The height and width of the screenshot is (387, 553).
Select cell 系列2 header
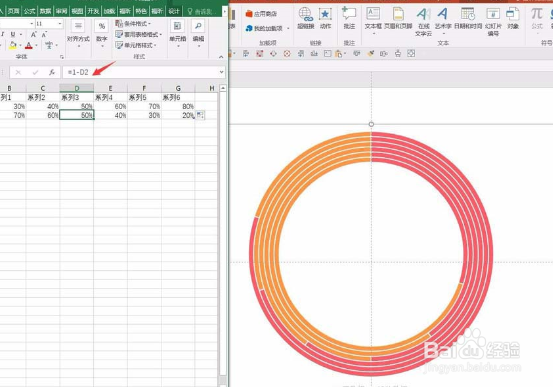(x=43, y=97)
